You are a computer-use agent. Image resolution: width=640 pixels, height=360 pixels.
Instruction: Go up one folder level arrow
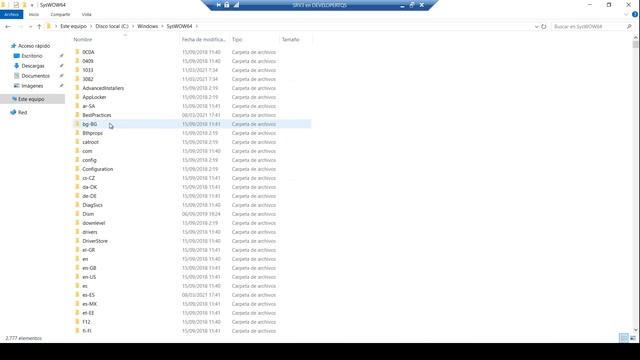[39, 27]
